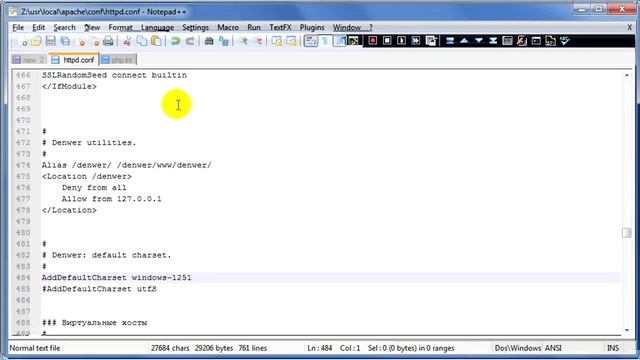Click the Close document toolbar icon
Viewport: 640px width, 360px height.
pyautogui.click(x=81, y=41)
